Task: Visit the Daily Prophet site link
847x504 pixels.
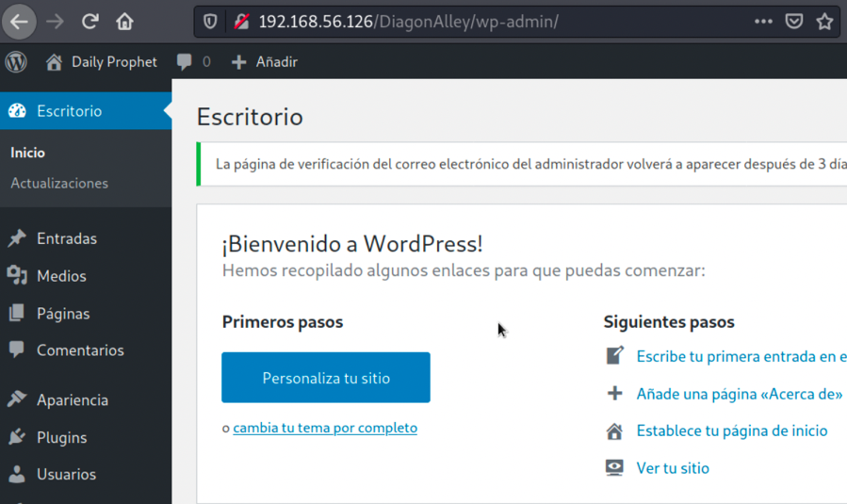Action: [x=114, y=62]
